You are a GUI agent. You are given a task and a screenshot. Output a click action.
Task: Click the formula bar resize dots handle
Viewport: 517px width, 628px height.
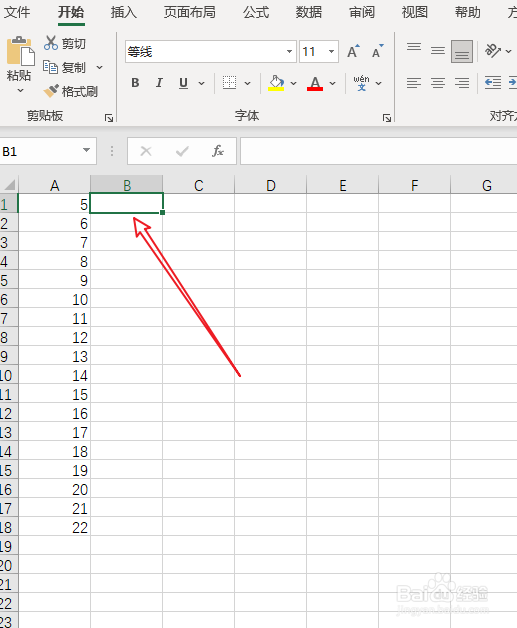(x=112, y=151)
